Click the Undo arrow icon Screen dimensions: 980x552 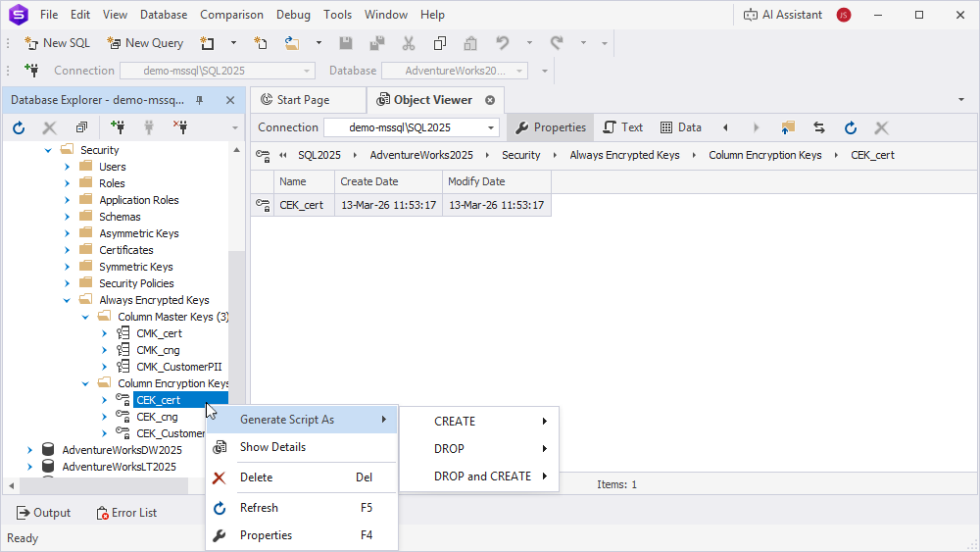(x=503, y=43)
